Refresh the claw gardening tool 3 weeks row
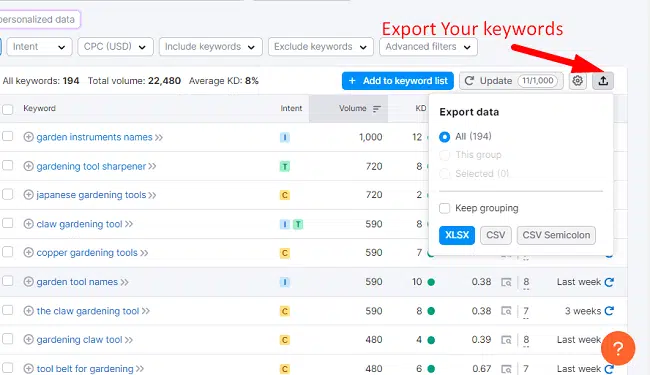 [x=609, y=311]
